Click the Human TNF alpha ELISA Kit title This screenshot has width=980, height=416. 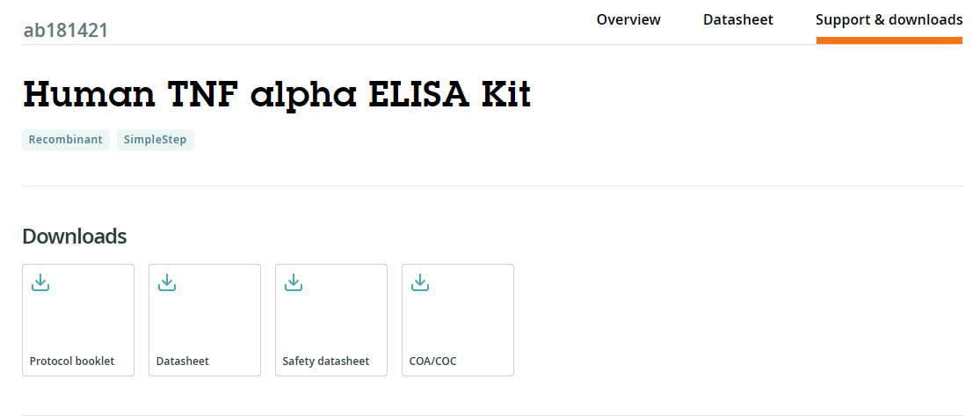pos(277,93)
